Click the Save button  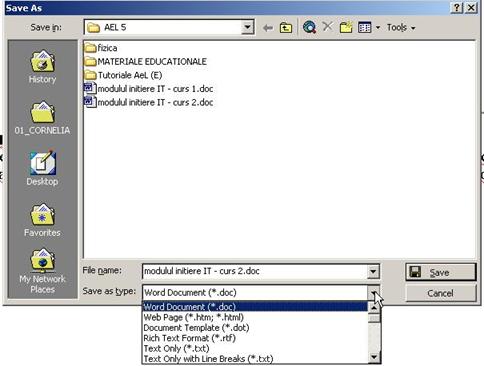pos(441,272)
